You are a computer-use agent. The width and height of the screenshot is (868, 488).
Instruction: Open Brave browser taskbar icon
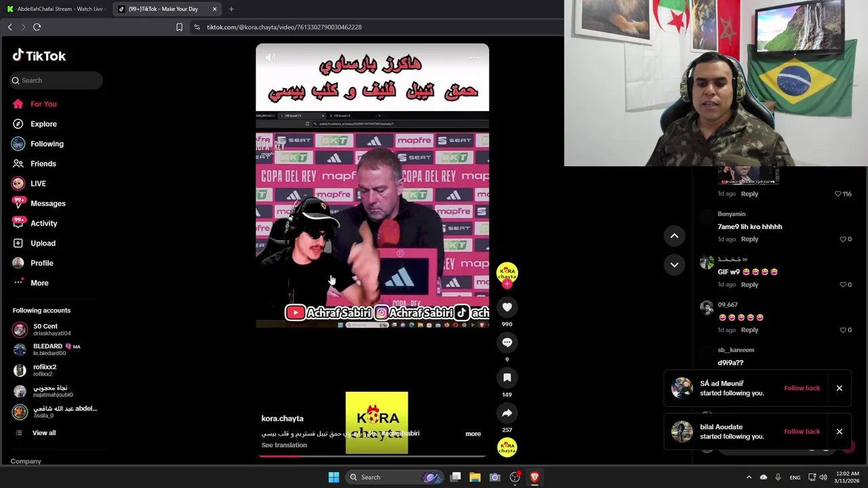[x=534, y=477]
